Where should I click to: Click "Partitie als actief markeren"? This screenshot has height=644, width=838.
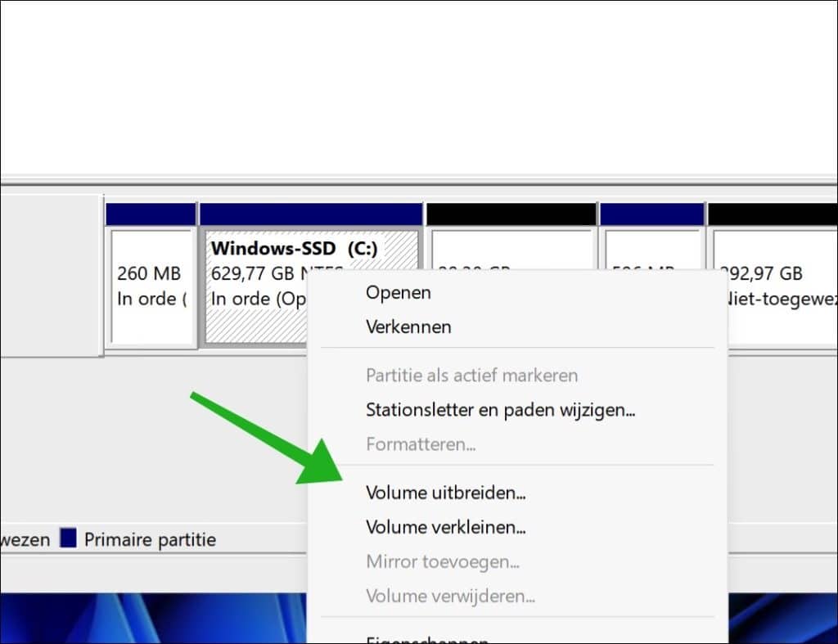472,375
